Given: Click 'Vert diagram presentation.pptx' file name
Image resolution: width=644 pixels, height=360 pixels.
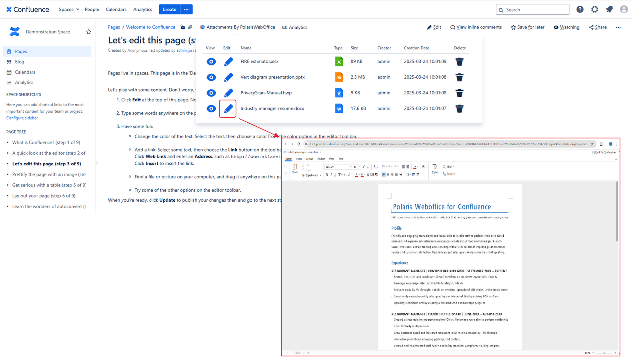Looking at the screenshot, I should (x=272, y=77).
